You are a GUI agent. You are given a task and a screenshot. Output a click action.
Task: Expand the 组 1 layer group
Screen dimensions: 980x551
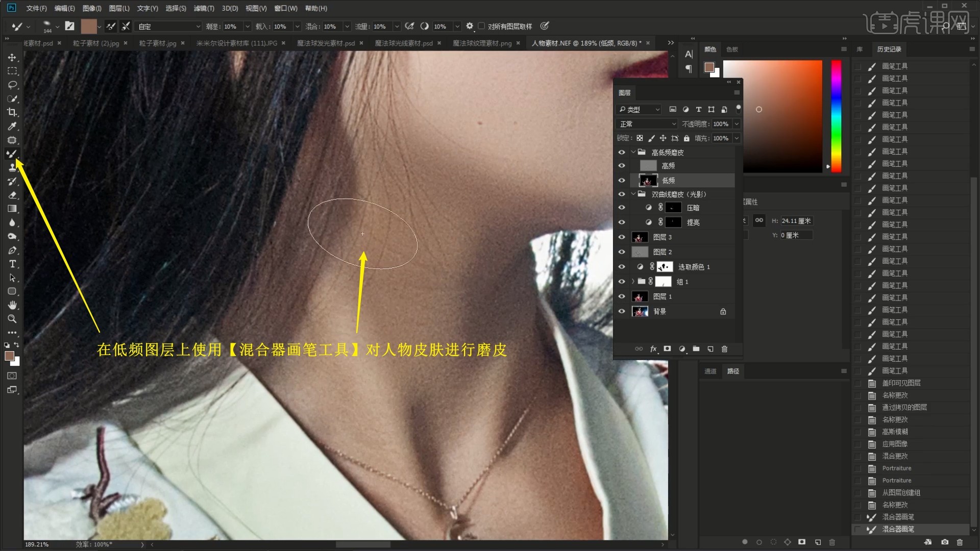[633, 282]
